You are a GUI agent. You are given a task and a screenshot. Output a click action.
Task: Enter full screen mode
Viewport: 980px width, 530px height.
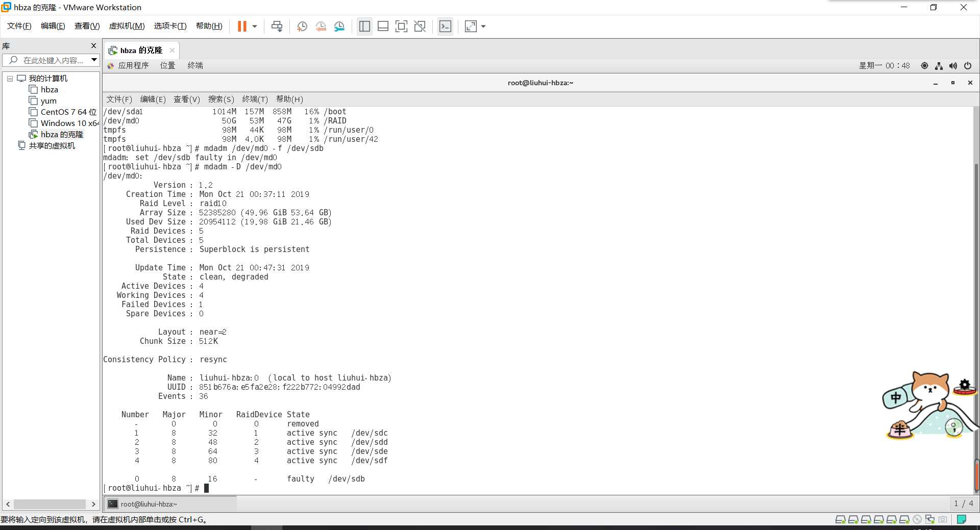pos(401,27)
